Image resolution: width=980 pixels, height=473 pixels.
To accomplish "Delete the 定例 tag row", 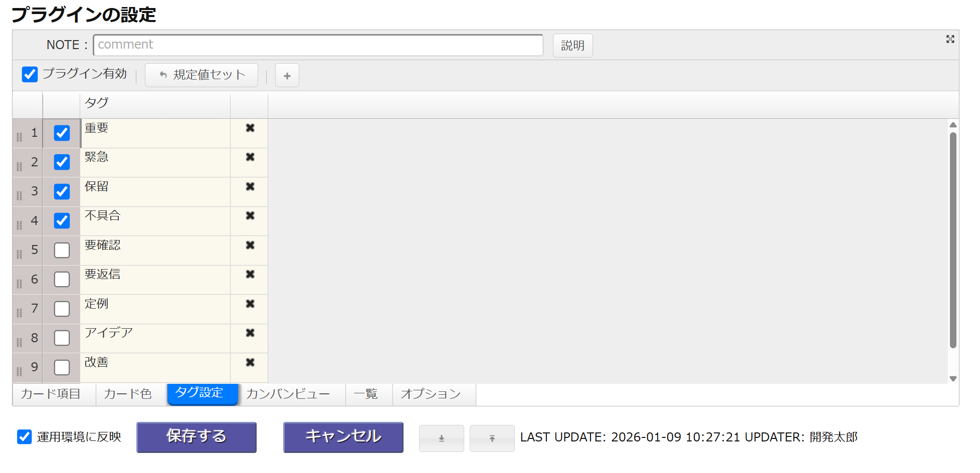I will 250,304.
